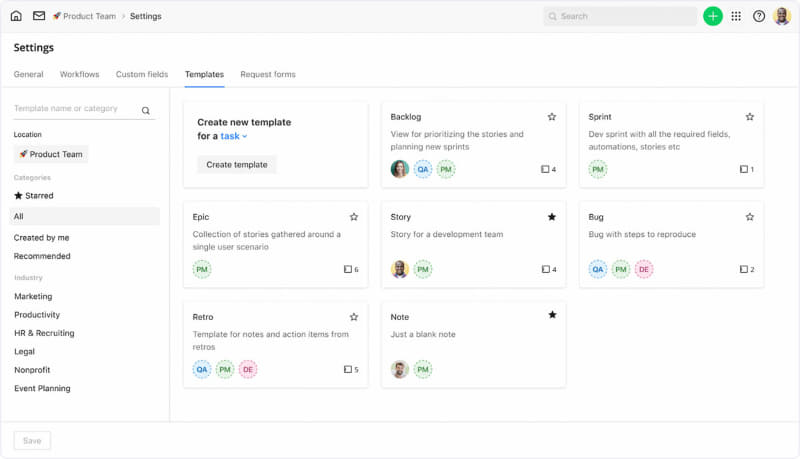Open the Product Team location selector
The width and height of the screenshot is (800, 459).
51,154
